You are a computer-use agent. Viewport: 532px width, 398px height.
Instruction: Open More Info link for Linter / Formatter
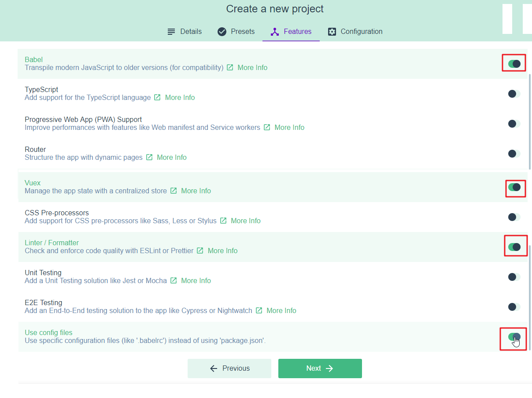tap(222, 251)
